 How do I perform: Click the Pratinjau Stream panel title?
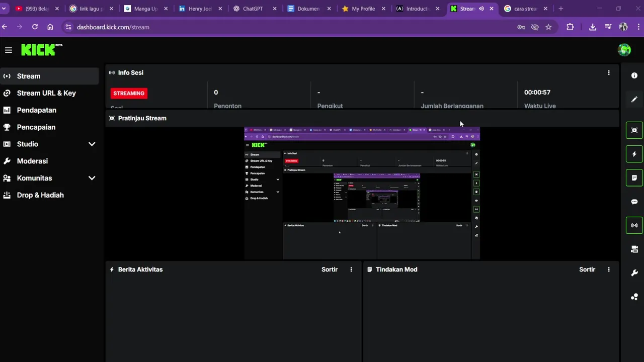tap(142, 118)
